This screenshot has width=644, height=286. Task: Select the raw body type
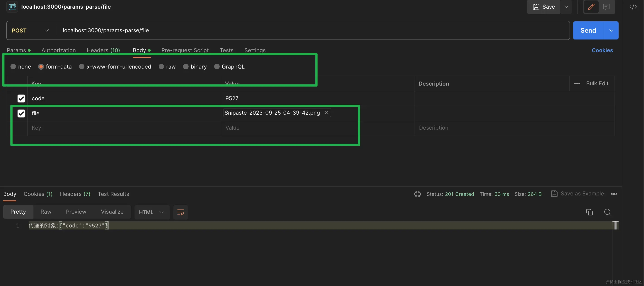pyautogui.click(x=161, y=67)
